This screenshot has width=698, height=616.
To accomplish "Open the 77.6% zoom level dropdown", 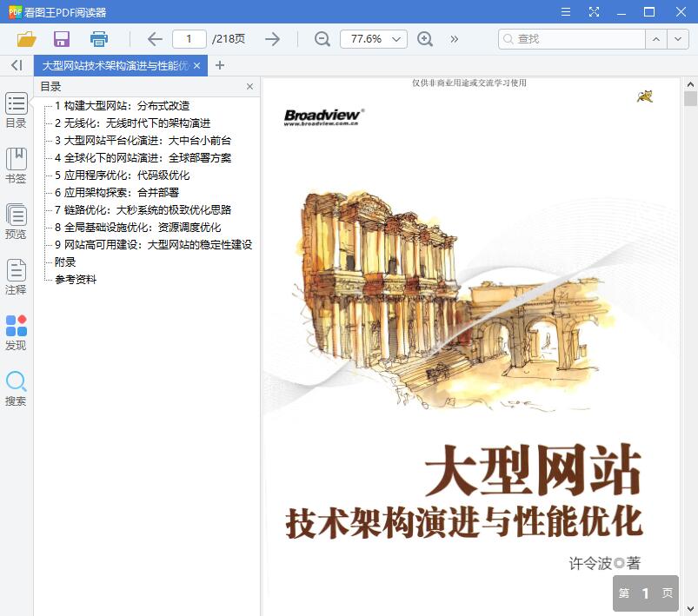I will (x=373, y=39).
